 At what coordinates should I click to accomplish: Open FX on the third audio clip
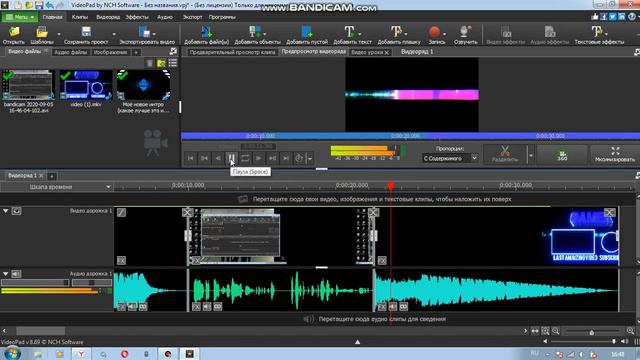pos(382,306)
